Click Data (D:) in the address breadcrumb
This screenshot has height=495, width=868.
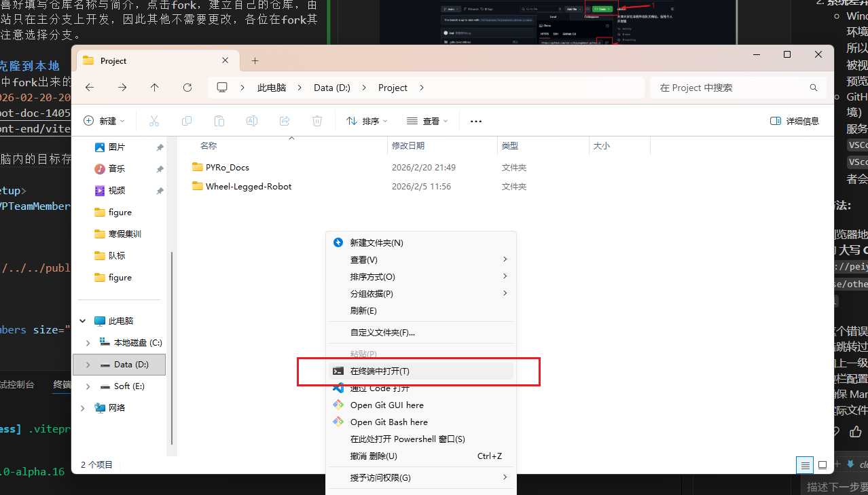click(332, 88)
